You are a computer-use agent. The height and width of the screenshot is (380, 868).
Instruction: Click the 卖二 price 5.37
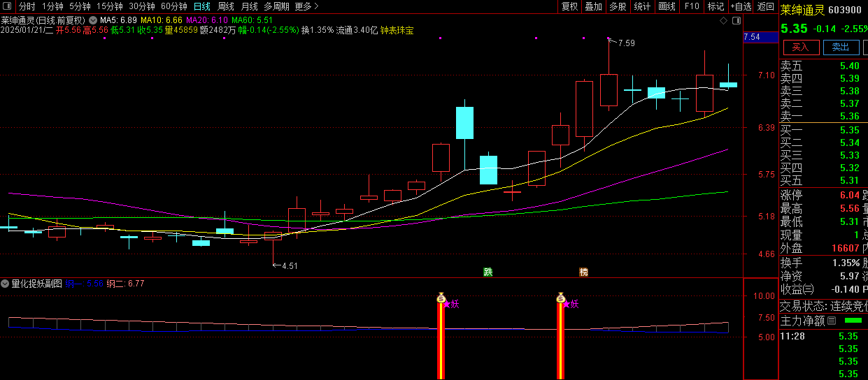point(849,103)
